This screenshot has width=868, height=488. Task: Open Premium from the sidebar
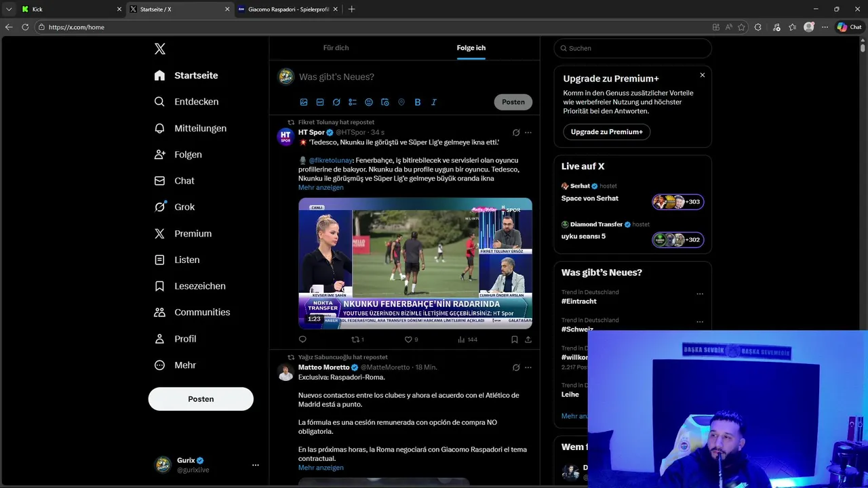(182, 233)
